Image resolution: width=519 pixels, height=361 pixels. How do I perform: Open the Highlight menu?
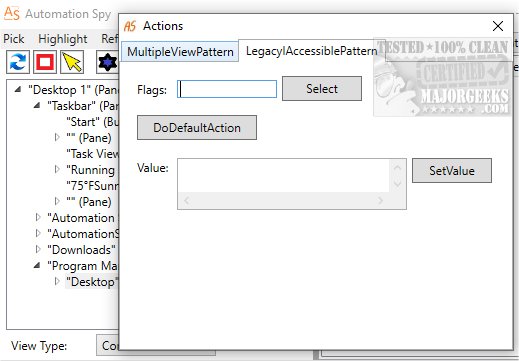63,39
